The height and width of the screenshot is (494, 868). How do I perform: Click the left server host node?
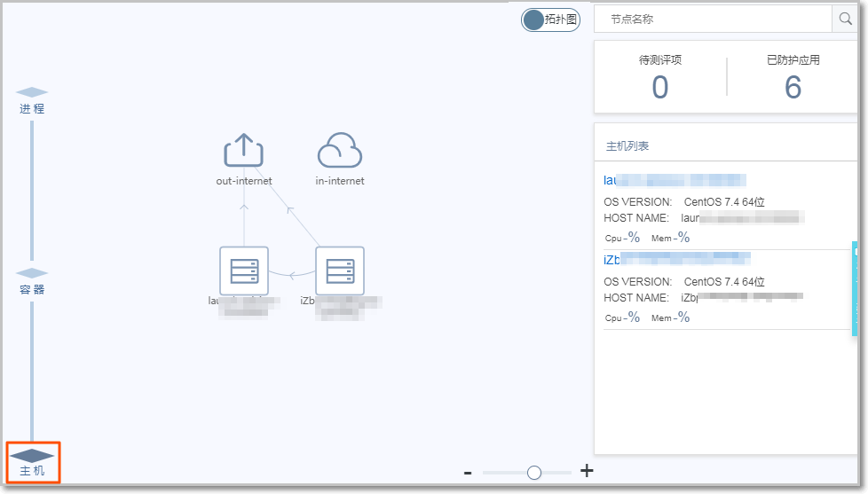click(243, 271)
